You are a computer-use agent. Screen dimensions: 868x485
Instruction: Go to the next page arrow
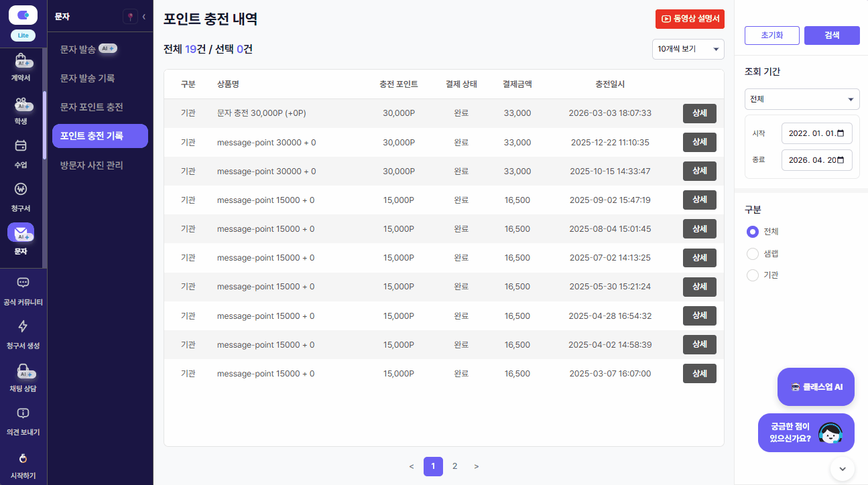tap(476, 466)
